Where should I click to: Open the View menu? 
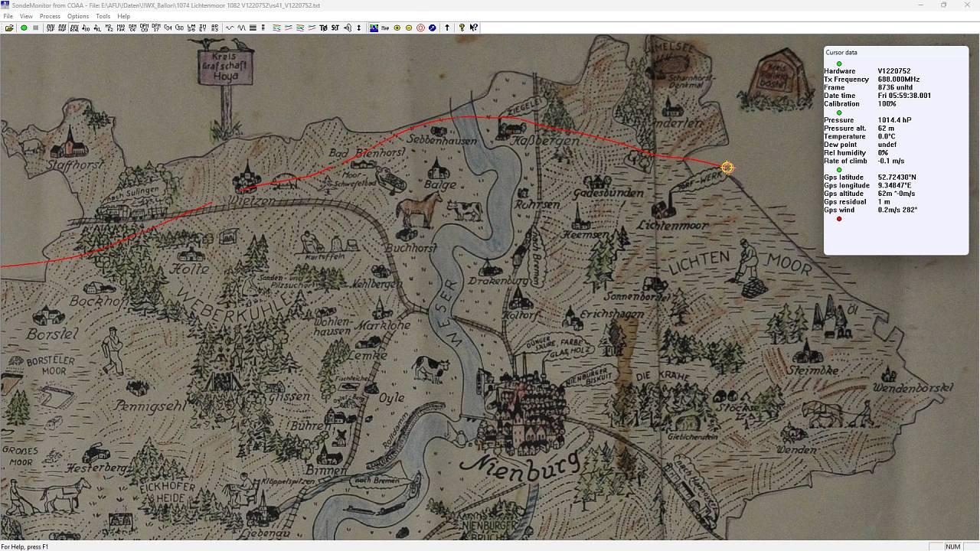tap(26, 16)
